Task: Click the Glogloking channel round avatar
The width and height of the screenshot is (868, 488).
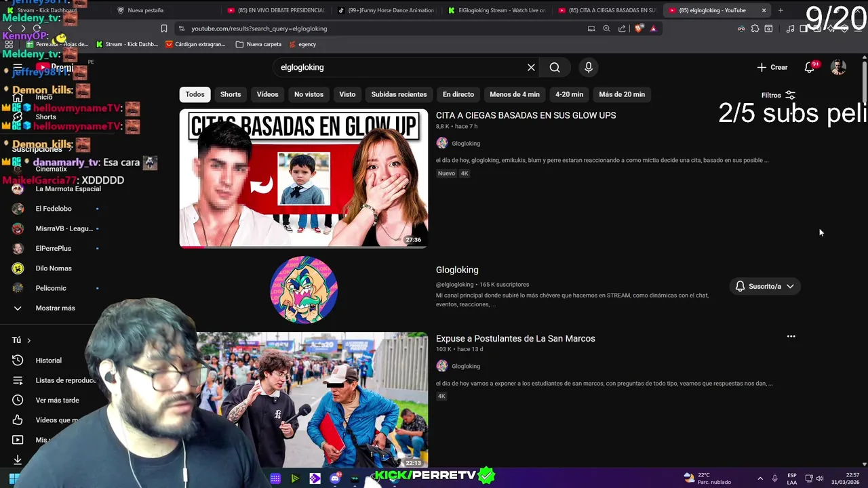Action: click(304, 289)
